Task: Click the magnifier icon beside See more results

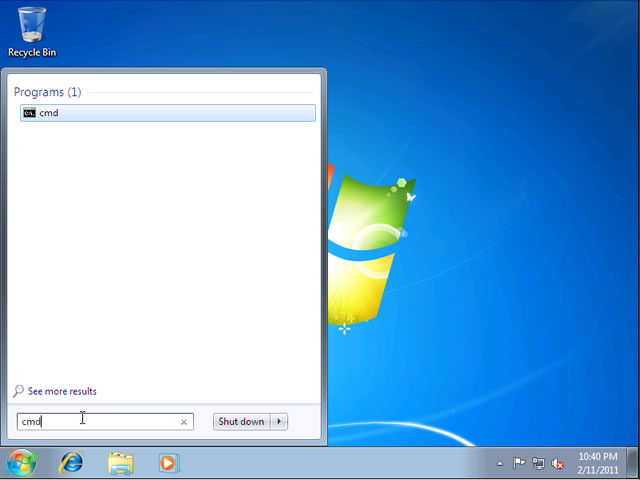Action: [18, 391]
